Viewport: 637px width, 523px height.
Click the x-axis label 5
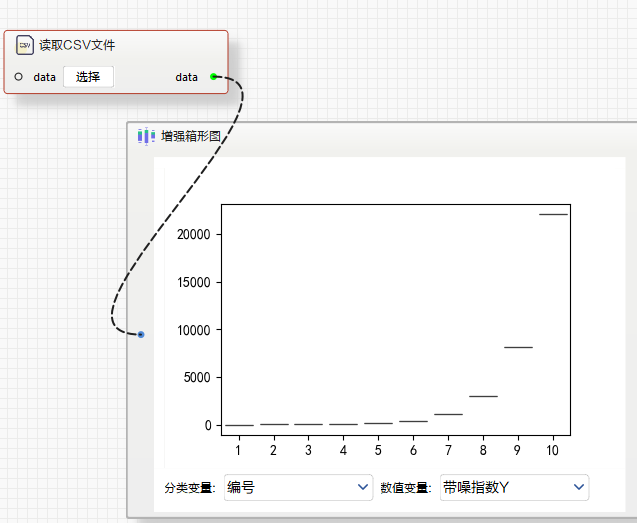pyautogui.click(x=378, y=450)
